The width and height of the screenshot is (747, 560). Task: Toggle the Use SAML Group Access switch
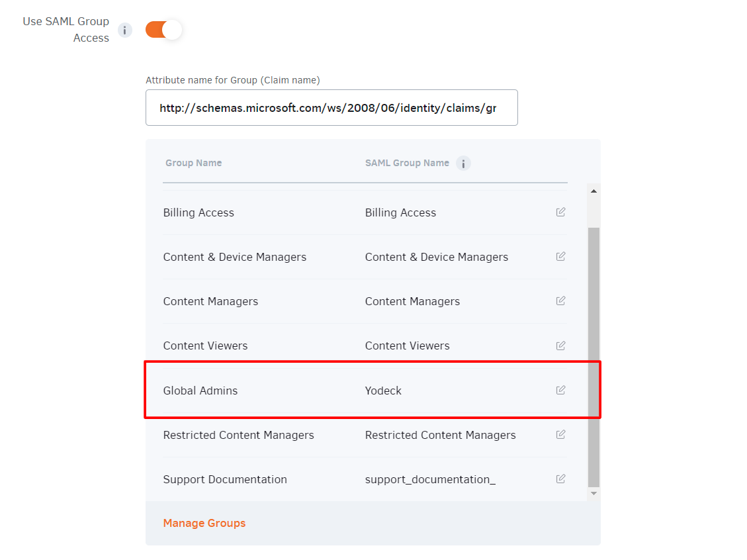[x=163, y=30]
